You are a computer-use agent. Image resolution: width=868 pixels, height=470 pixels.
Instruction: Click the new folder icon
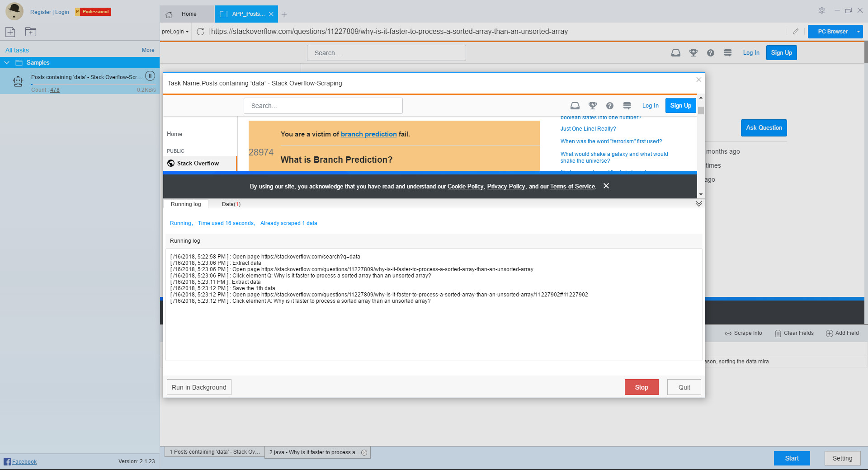coord(31,32)
